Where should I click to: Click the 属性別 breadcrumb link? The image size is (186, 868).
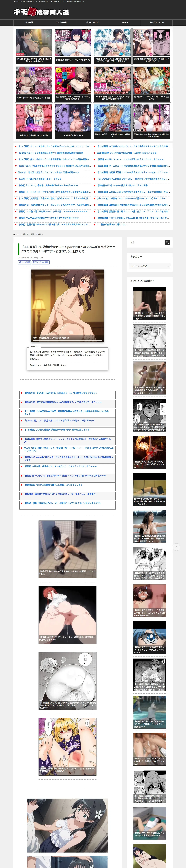[x=26, y=234]
